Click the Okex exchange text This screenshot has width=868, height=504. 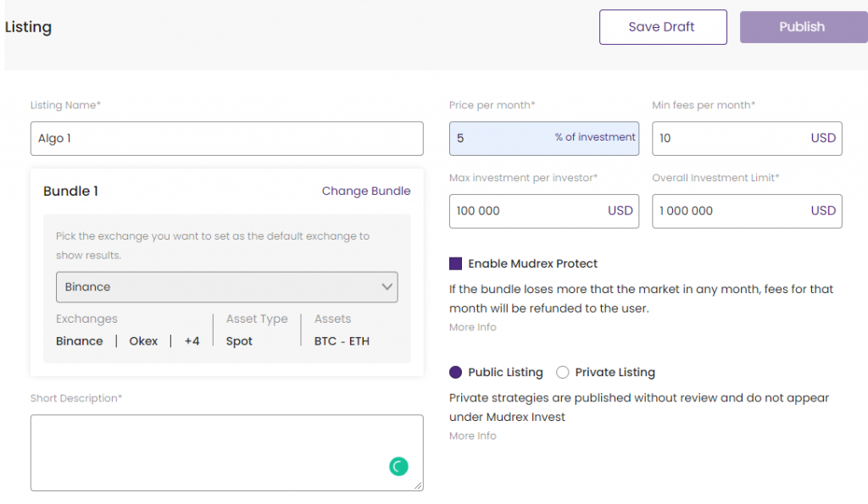coord(143,341)
